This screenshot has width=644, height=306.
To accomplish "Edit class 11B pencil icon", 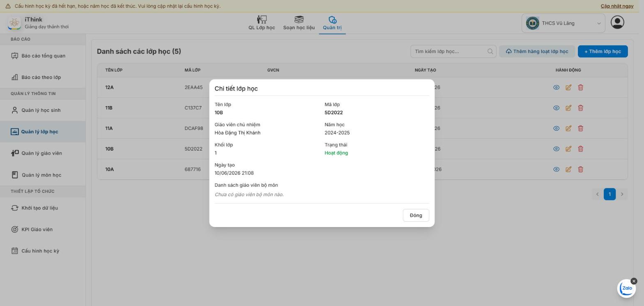I will [x=568, y=108].
